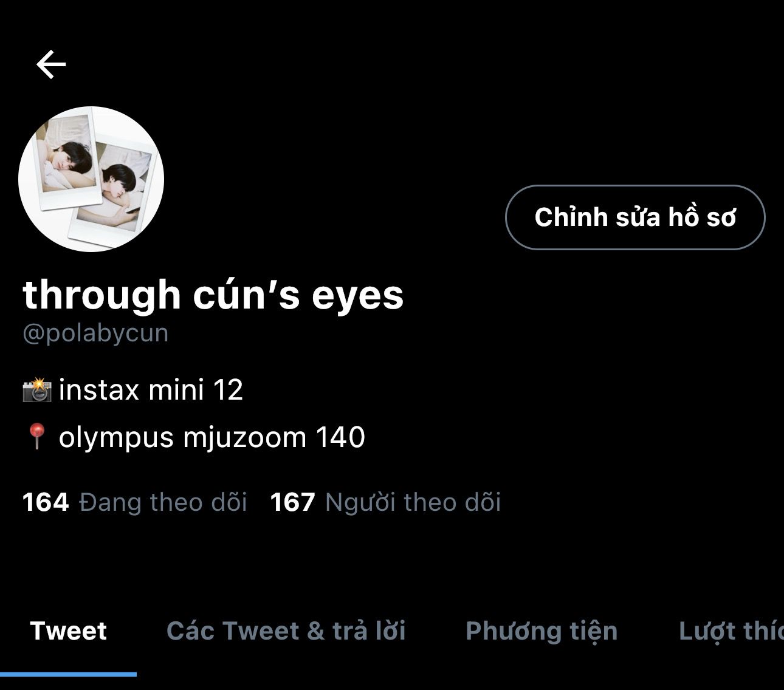Click the Chỉnh sửa hồ sơ button
This screenshot has height=690, width=784.
pyautogui.click(x=635, y=217)
